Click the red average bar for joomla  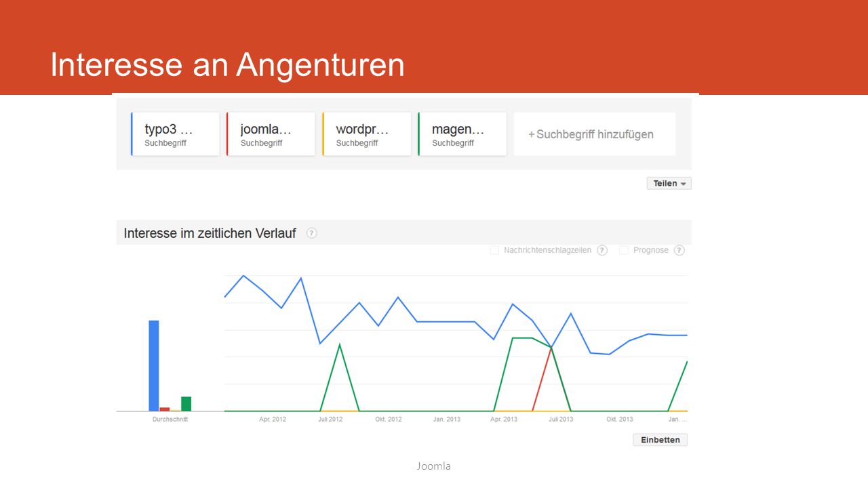pyautogui.click(x=165, y=409)
